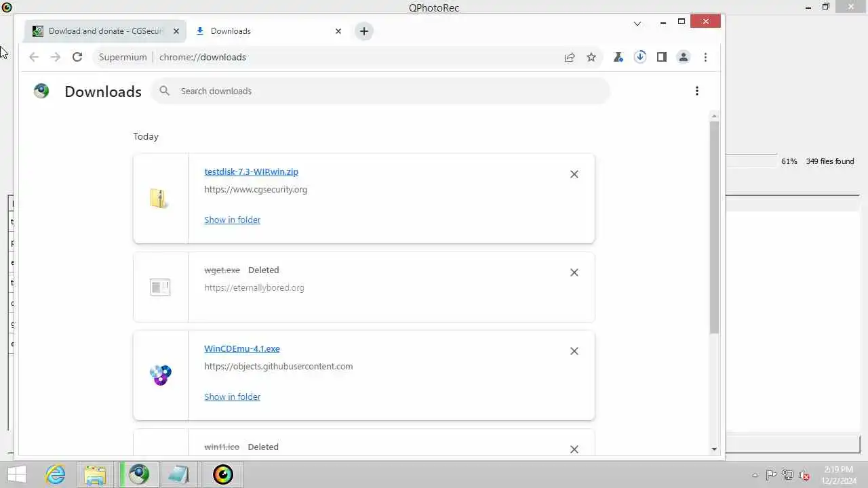Show WinCDEmu-4.1.exe in folder

click(x=233, y=396)
